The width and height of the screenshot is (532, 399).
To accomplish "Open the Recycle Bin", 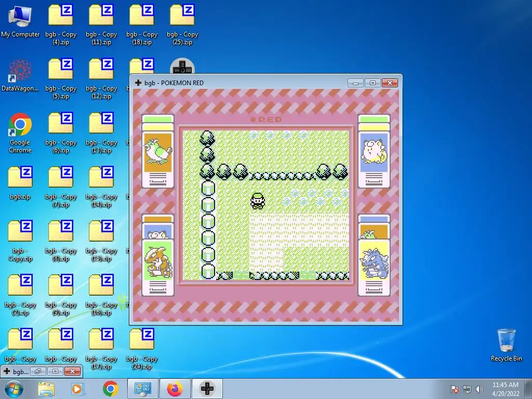I will (506, 345).
